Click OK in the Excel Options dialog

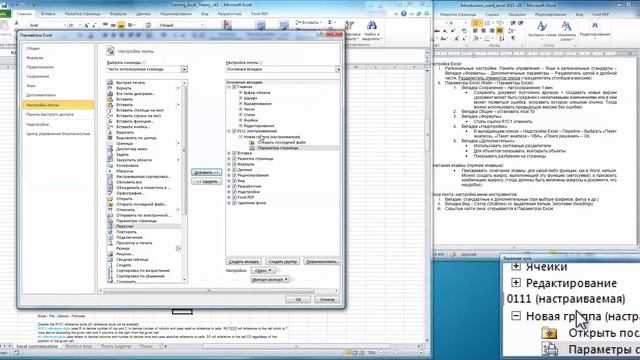coord(298,300)
